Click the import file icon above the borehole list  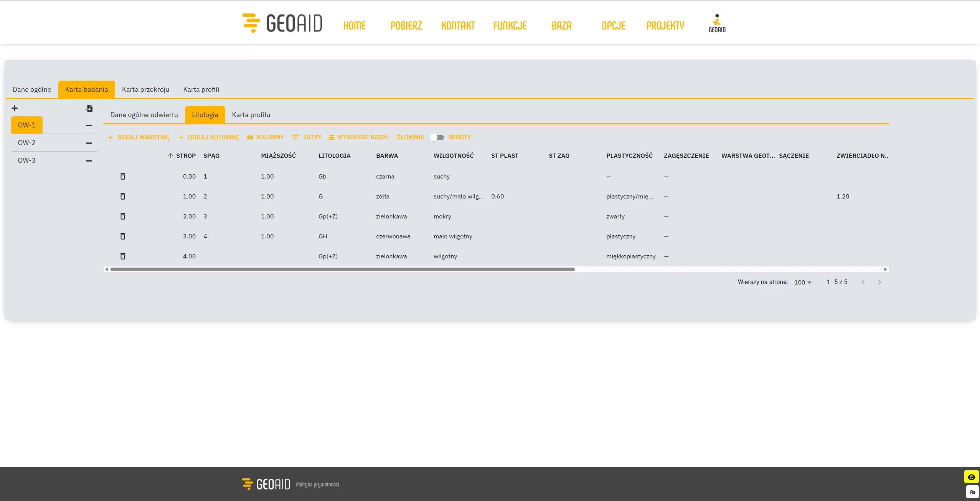[89, 108]
